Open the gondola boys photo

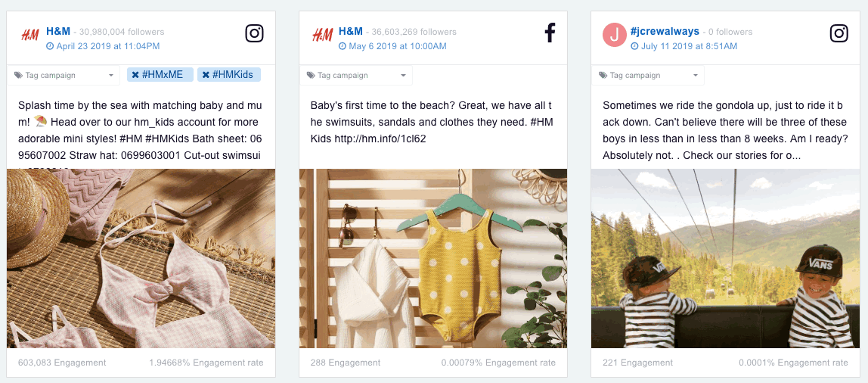[725, 258]
